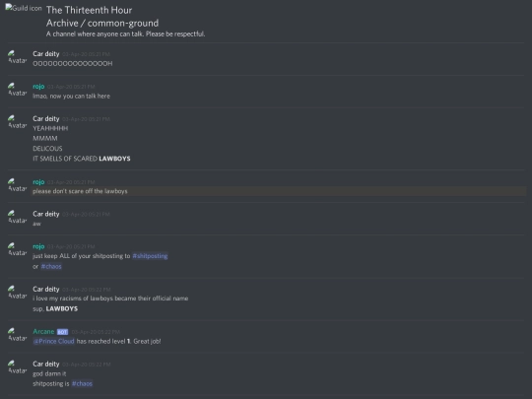This screenshot has width=532, height=399.
Task: Open the #shitposting channel link
Action: point(150,256)
